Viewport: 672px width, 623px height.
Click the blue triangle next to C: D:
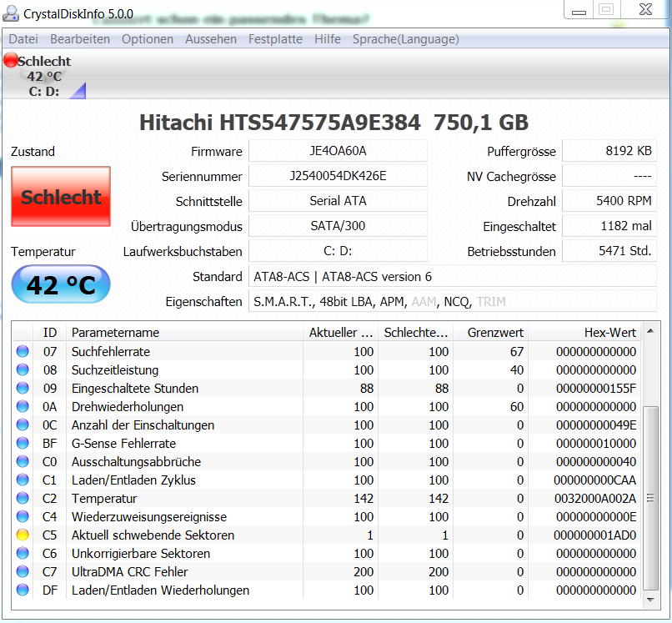coord(78,91)
